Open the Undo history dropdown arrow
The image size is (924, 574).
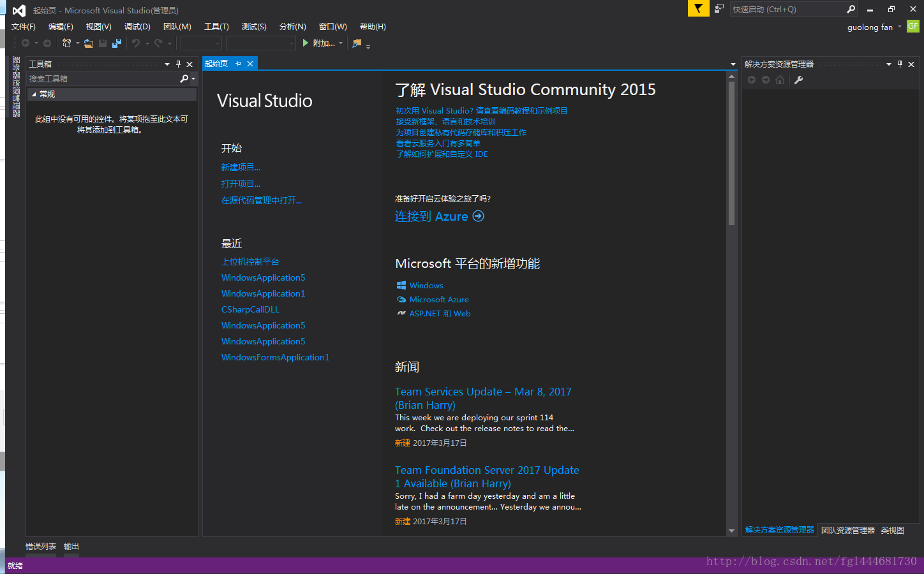coord(147,43)
